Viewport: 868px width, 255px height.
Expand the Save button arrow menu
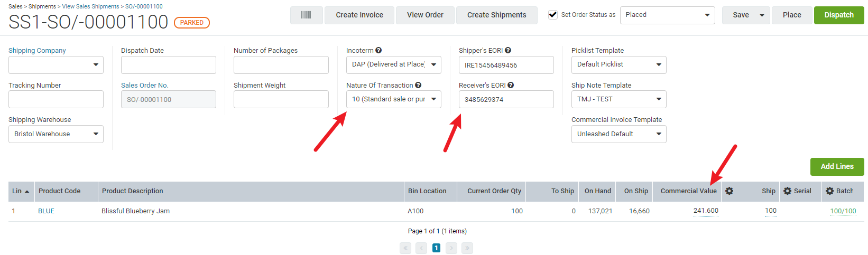coord(762,15)
